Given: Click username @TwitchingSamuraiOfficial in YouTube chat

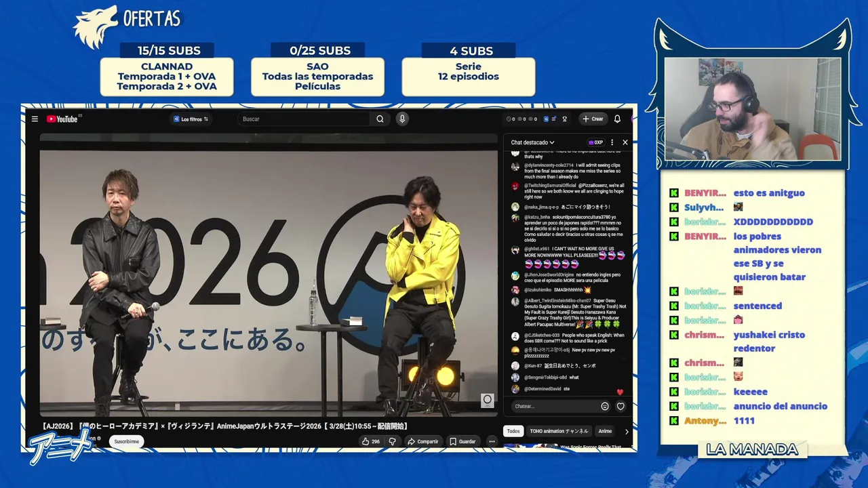Looking at the screenshot, I should point(550,185).
